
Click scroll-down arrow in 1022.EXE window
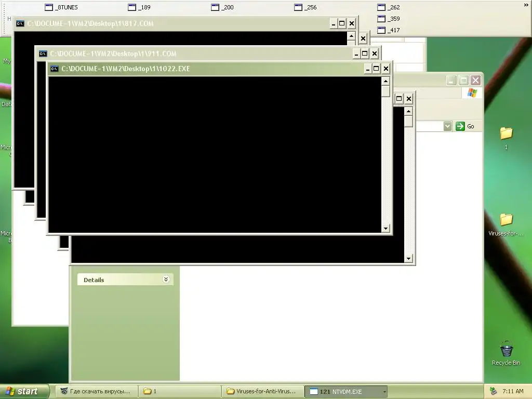point(385,229)
